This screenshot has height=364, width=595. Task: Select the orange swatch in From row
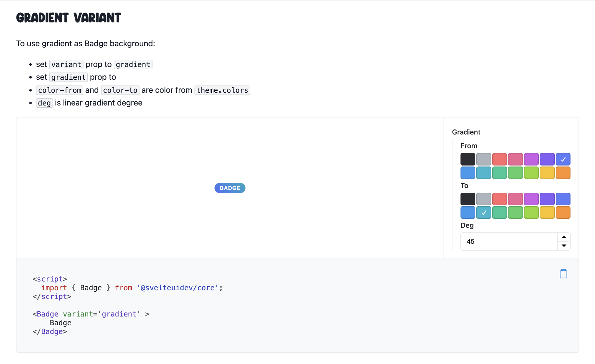click(563, 173)
